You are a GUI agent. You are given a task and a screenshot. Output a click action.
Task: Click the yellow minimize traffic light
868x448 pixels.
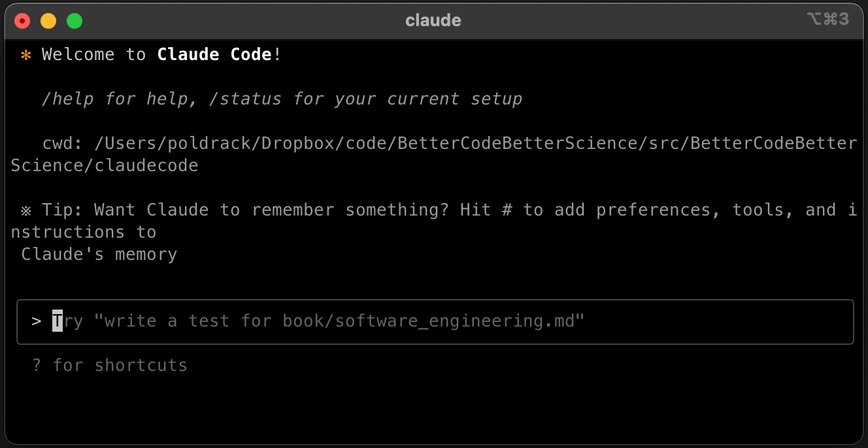(x=48, y=20)
